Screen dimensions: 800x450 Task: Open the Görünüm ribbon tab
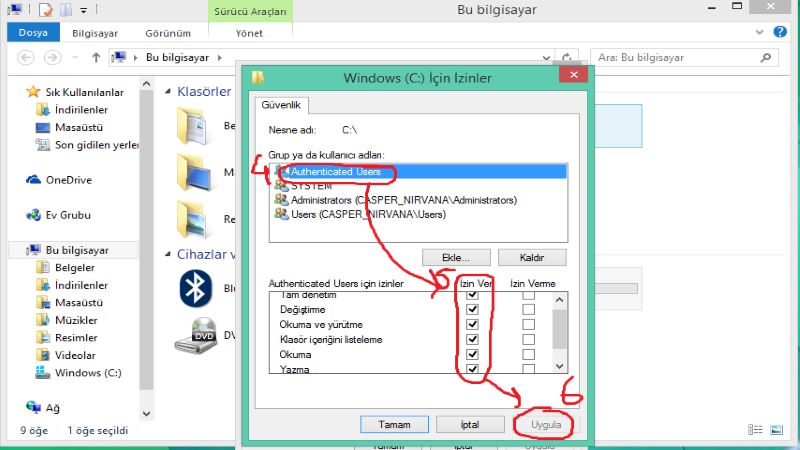pyautogui.click(x=168, y=33)
